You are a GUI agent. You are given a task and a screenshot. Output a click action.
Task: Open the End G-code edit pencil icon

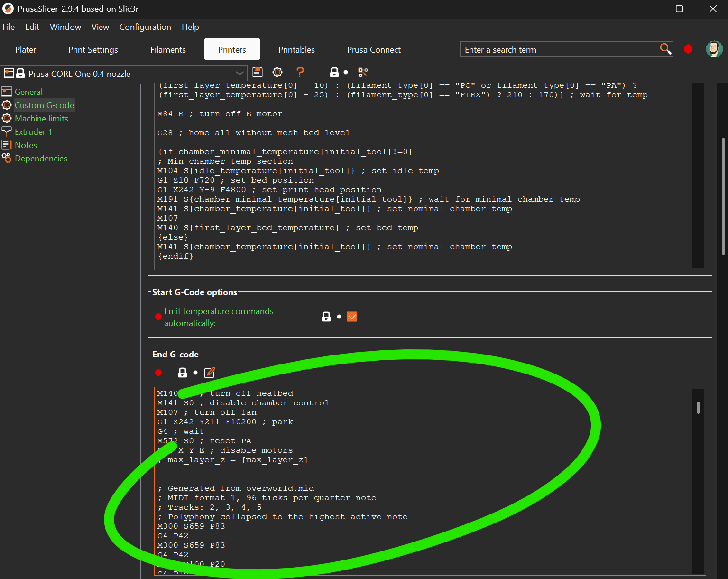click(x=209, y=373)
